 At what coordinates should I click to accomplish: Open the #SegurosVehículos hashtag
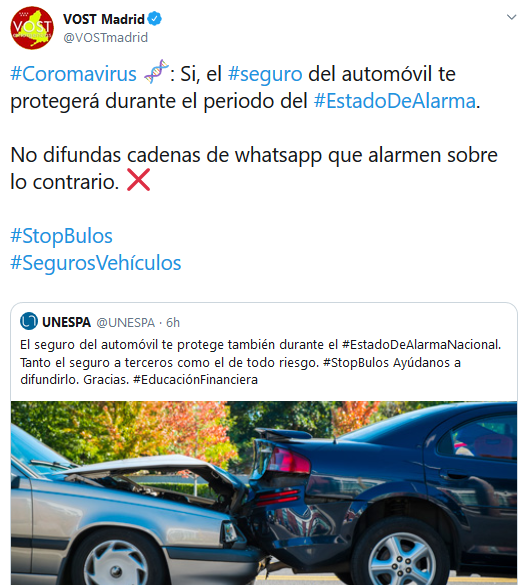pos(95,263)
